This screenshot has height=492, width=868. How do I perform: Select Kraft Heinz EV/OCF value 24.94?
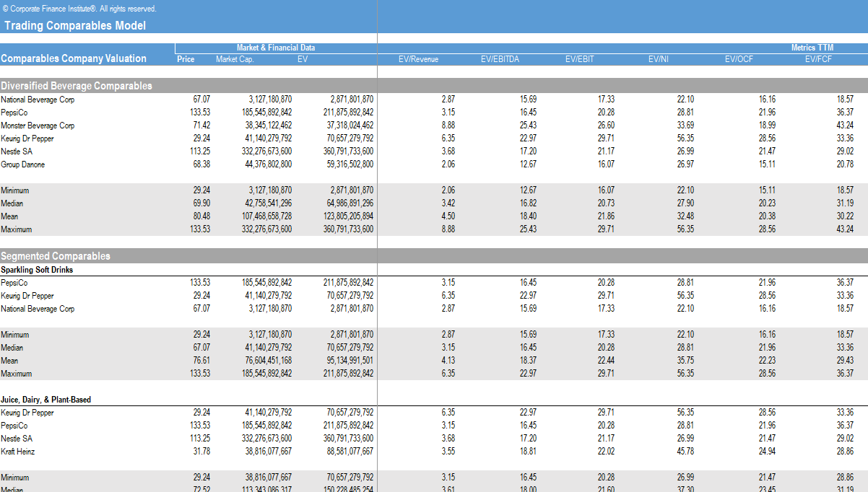click(767, 452)
